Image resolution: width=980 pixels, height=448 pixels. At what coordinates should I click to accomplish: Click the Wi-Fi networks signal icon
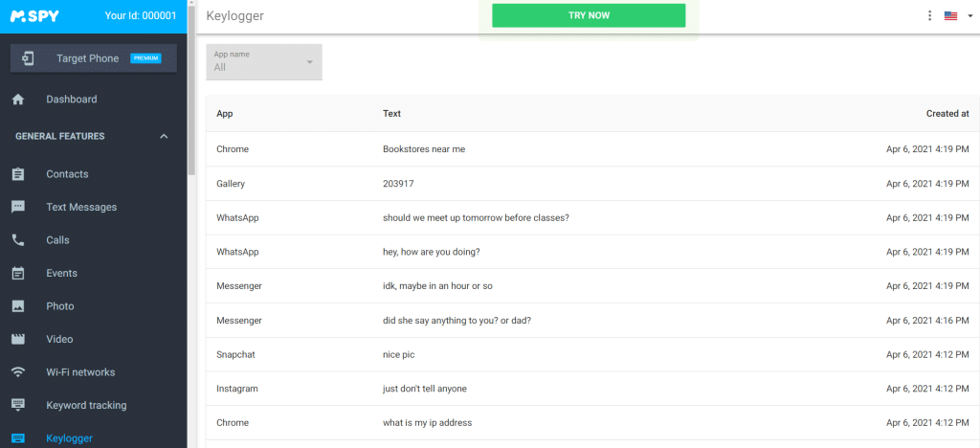18,372
